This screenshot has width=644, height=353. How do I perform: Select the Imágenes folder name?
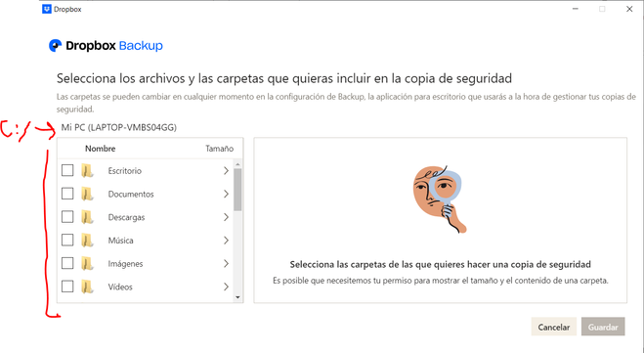point(126,264)
